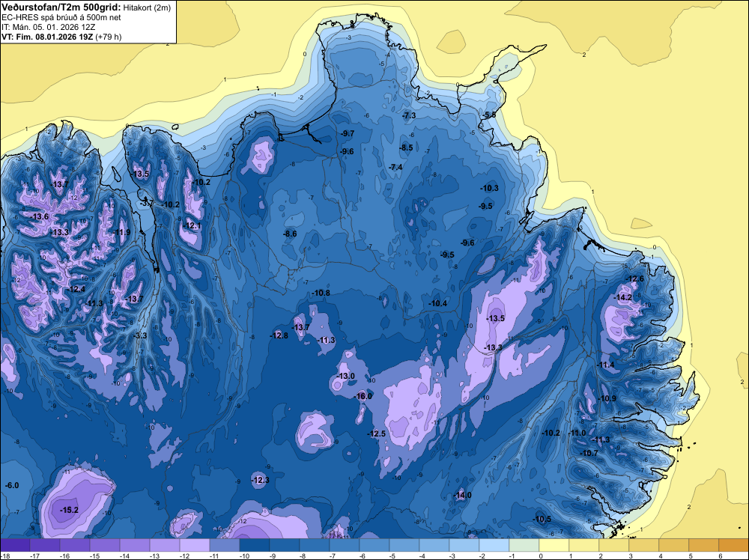Select the EC-HRES spá brúuð line
749x560 pixels.
click(x=61, y=17)
